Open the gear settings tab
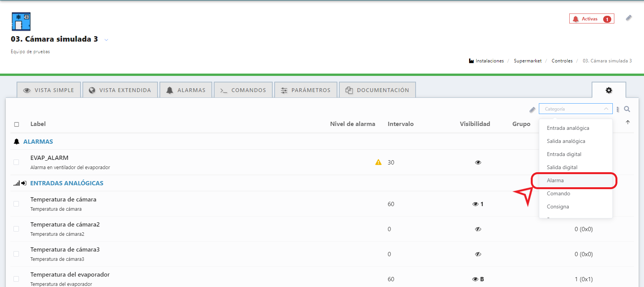Screen dimensions: 644x287 609,90
